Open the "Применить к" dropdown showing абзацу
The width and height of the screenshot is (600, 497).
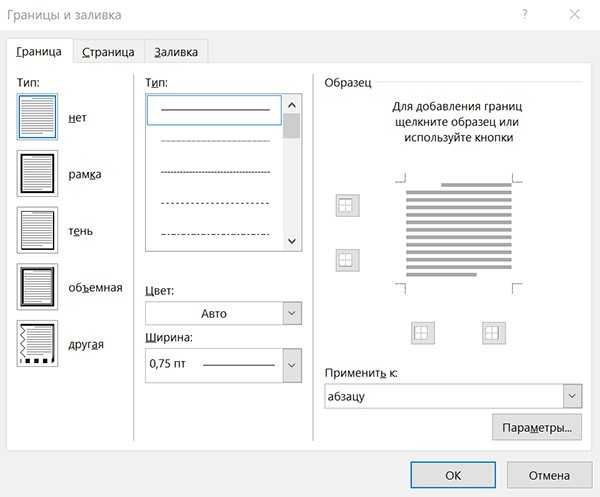452,397
